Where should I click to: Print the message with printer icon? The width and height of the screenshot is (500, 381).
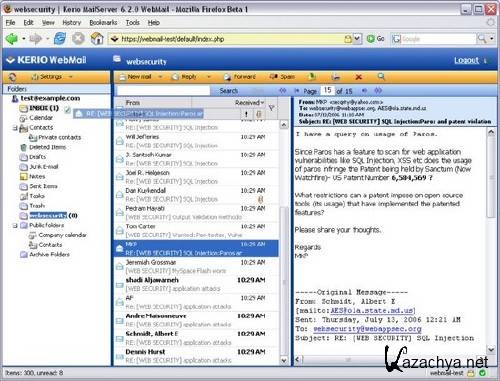(x=336, y=77)
